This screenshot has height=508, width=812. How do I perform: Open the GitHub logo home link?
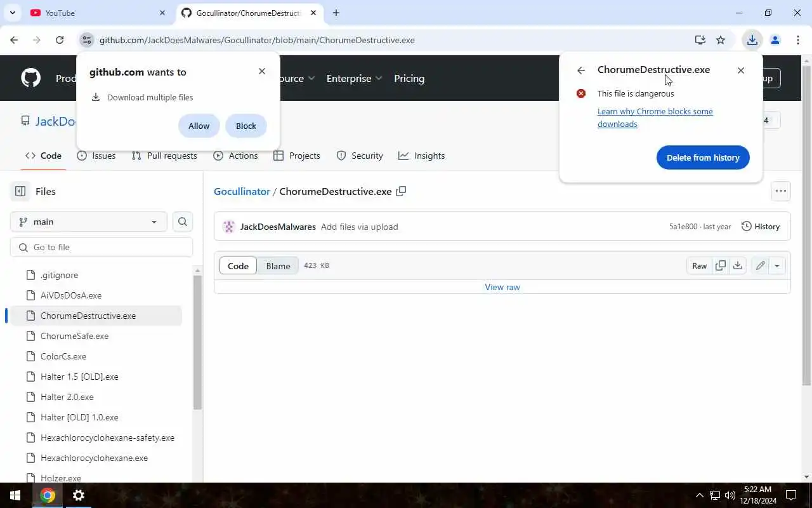[30, 78]
